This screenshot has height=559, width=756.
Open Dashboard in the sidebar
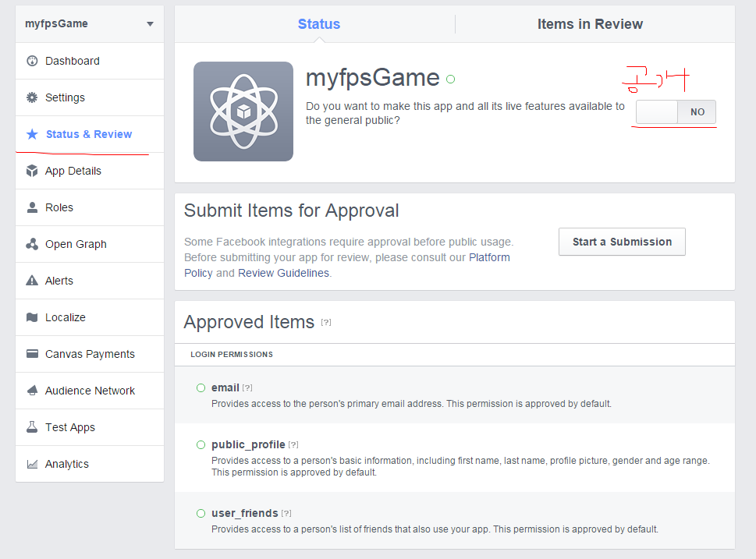pyautogui.click(x=90, y=61)
